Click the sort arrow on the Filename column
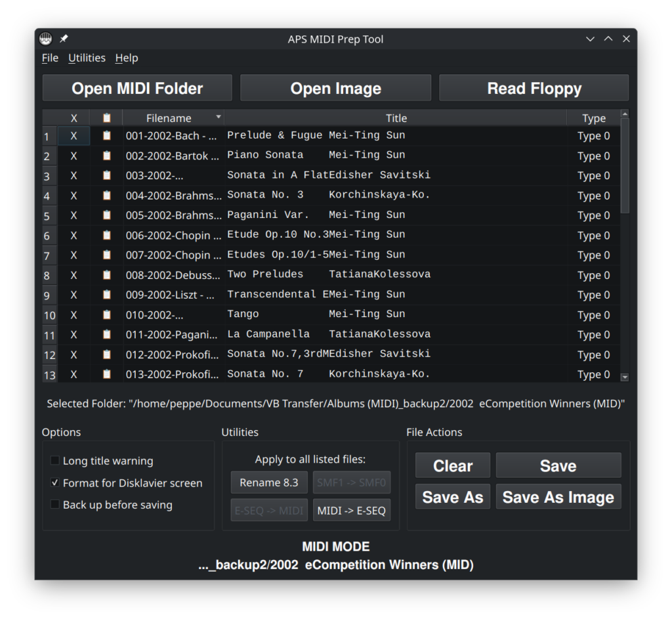 click(x=219, y=117)
